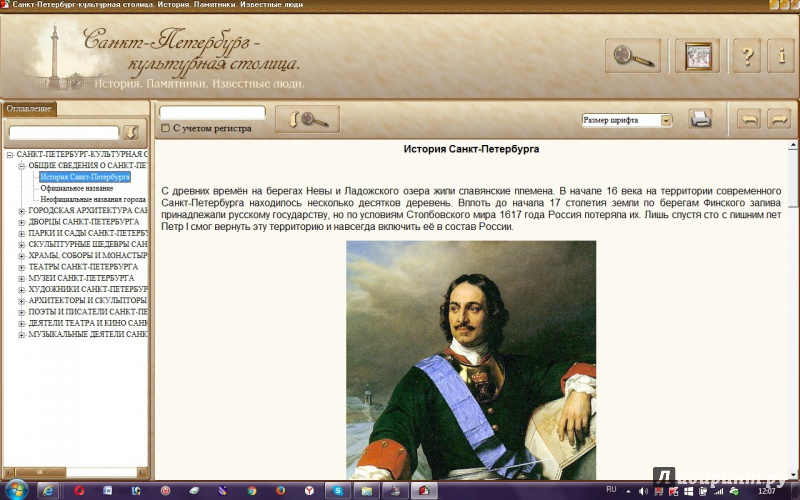Select 'ДВОРЦЫ САНКТ-ПЕТЕРБУРГА' section label
The width and height of the screenshot is (800, 500).
tap(84, 222)
